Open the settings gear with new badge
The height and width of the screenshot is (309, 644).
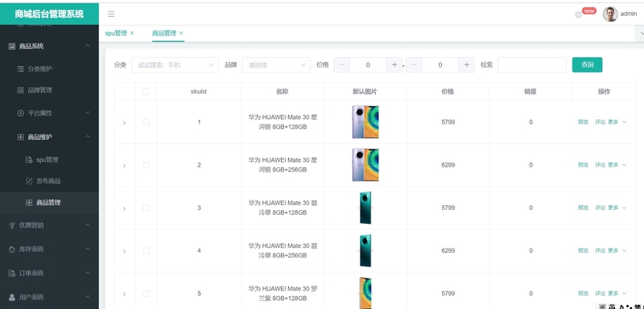coord(578,14)
